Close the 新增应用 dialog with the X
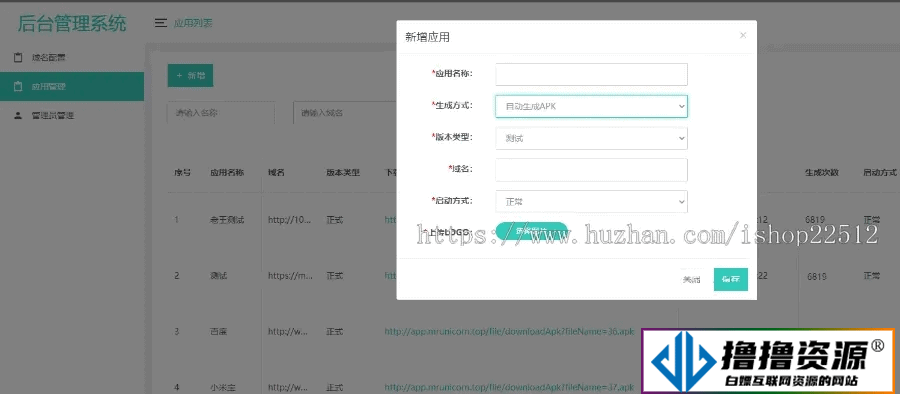Viewport: 900px width, 394px height. pyautogui.click(x=743, y=35)
